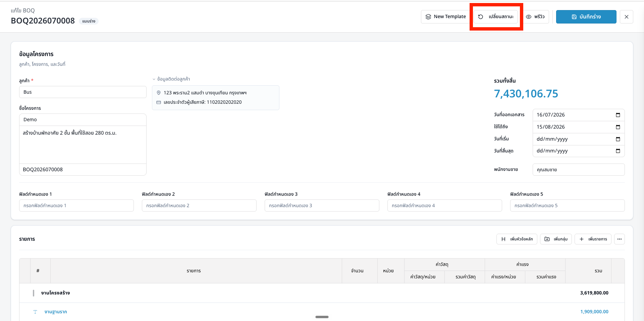The image size is (644, 321).
Task: Collapse the ข้อมูลติดต่อลูกค้า customer contact section
Action: click(171, 79)
